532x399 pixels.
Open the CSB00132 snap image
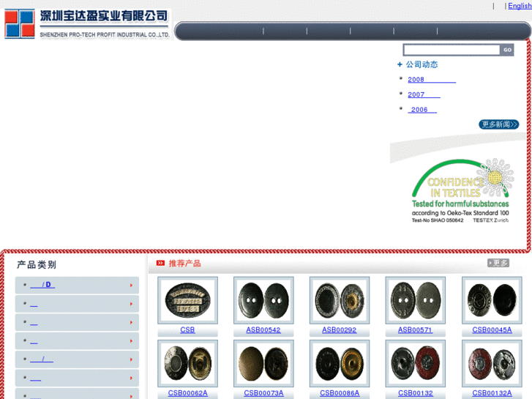[x=416, y=364]
